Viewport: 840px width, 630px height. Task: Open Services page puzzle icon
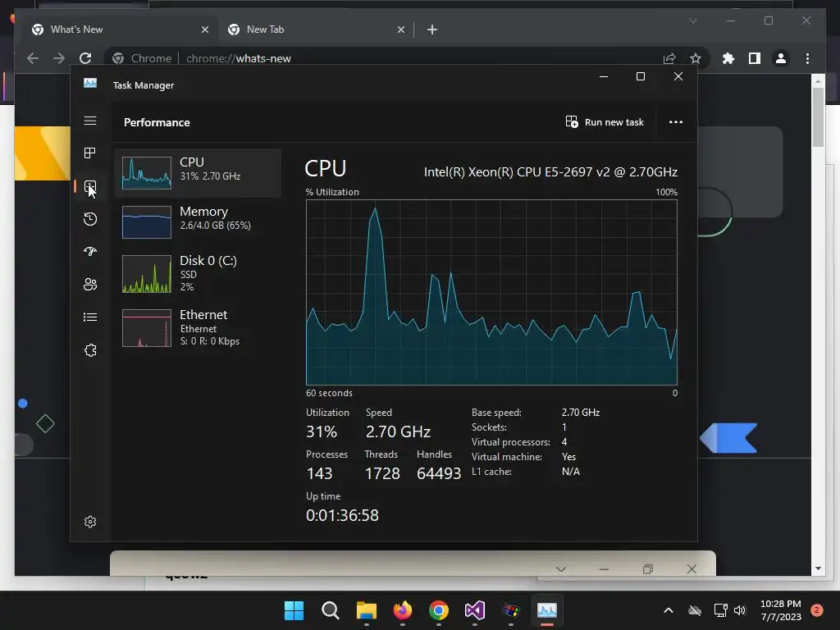coord(90,350)
